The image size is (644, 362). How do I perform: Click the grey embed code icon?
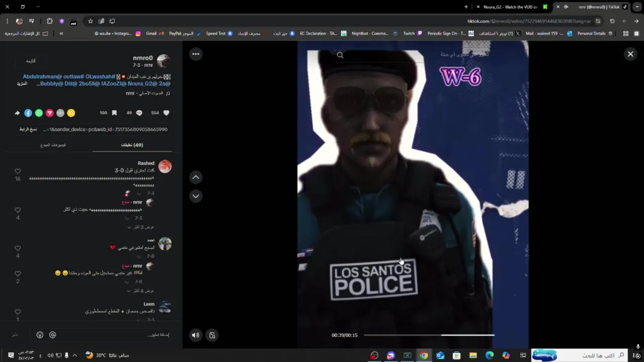click(60, 113)
